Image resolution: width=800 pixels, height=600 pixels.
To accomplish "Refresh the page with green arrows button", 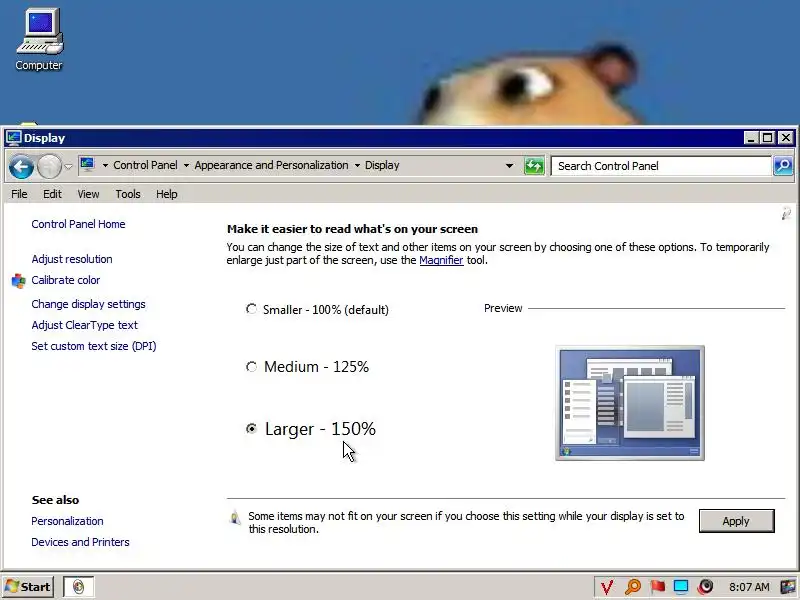I will (x=534, y=166).
